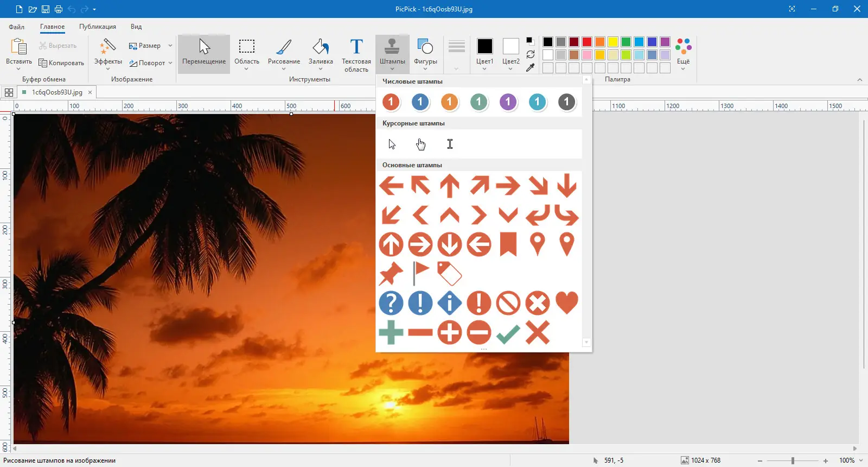
Task: Insert the blue question mark stamp
Action: tap(391, 303)
